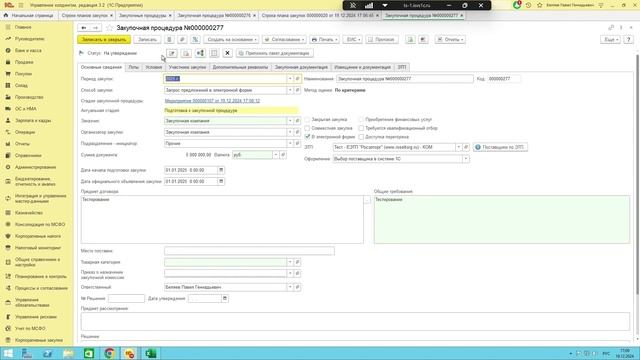Viewport: 640px width, 360px height.
Task: Open the Согласование dropdown menu
Action: coord(284,40)
